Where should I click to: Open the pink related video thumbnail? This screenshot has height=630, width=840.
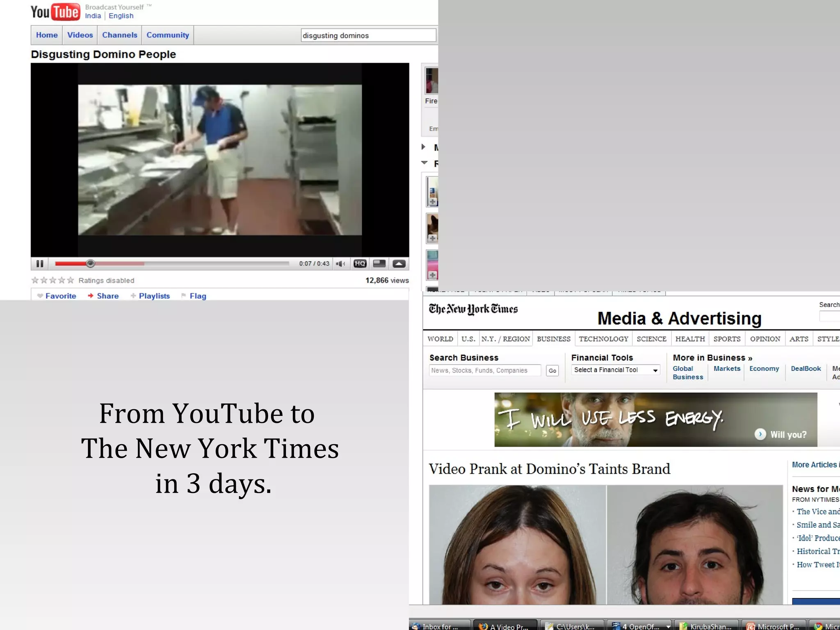tap(432, 265)
